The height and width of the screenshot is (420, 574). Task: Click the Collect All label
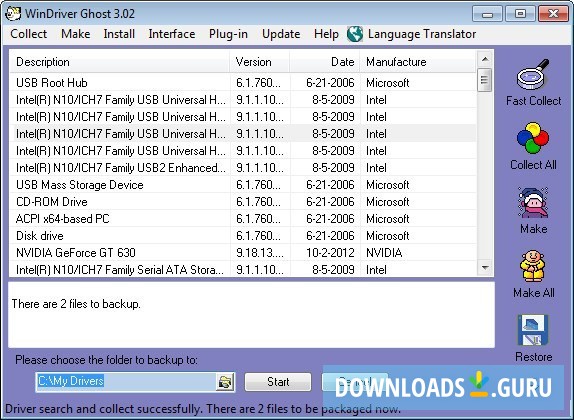tap(533, 165)
